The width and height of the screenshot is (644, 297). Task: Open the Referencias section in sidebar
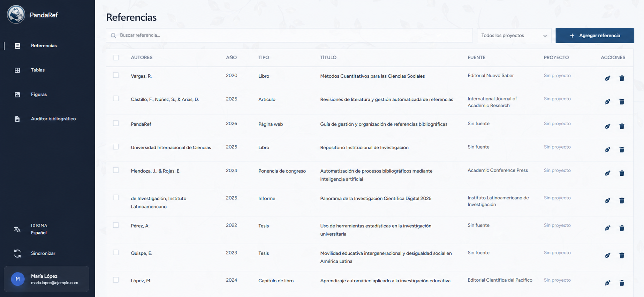pyautogui.click(x=44, y=46)
